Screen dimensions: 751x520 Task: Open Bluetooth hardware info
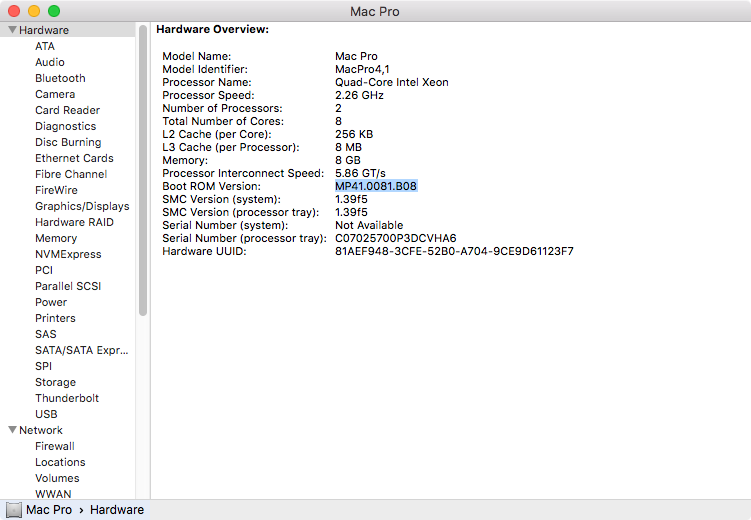click(x=60, y=78)
